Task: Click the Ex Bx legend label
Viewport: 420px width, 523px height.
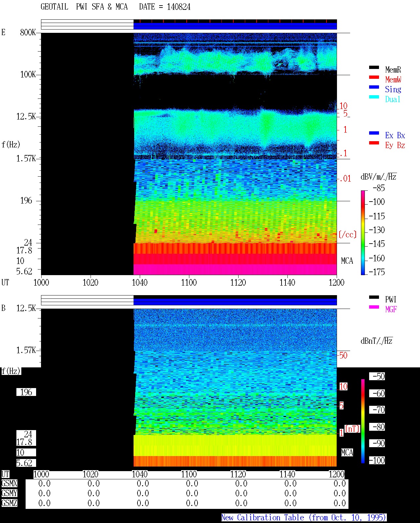Action: pos(395,135)
